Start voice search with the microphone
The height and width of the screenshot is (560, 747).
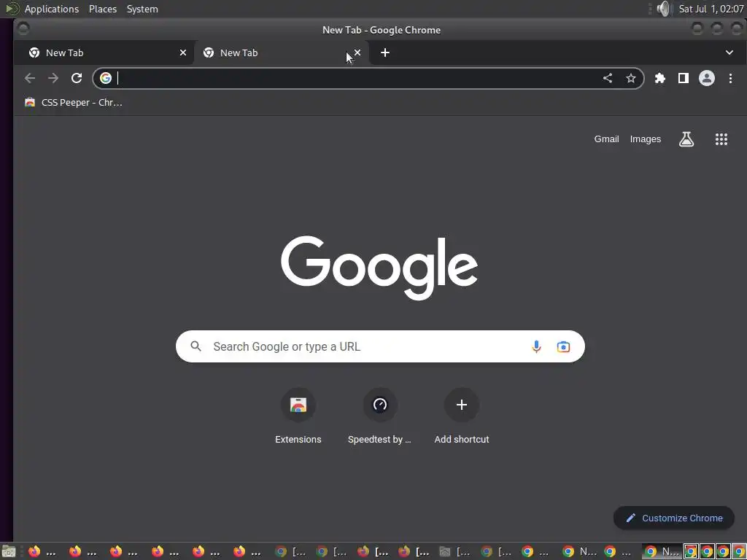tap(536, 346)
